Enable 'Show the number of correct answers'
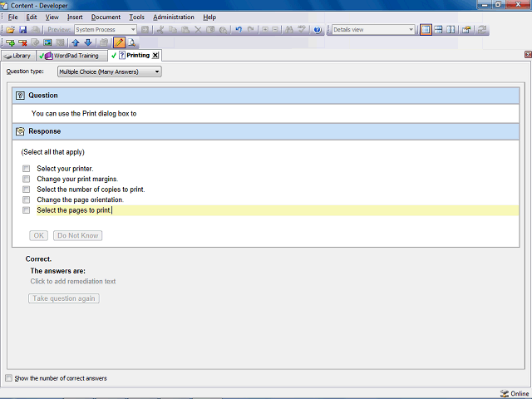 click(x=8, y=378)
